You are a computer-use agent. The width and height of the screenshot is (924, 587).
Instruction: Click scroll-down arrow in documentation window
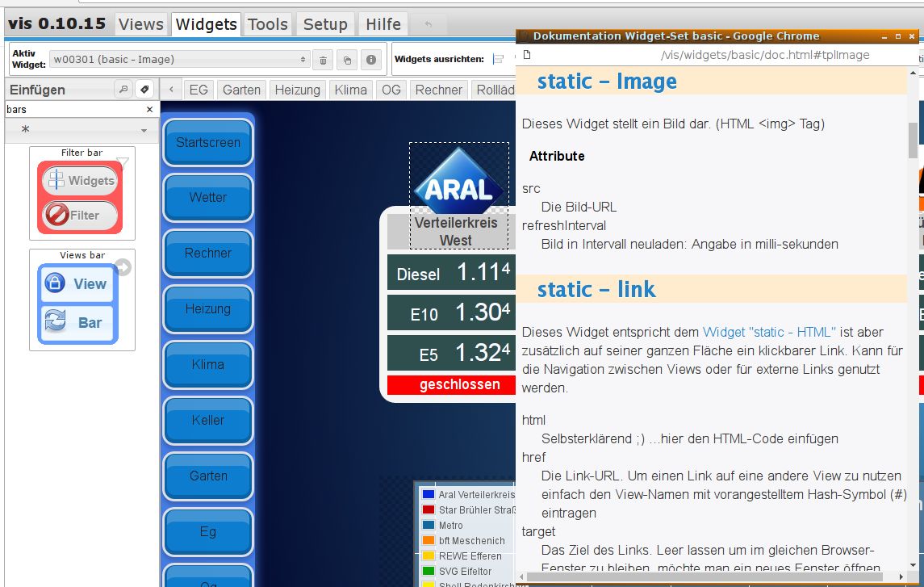click(x=913, y=566)
